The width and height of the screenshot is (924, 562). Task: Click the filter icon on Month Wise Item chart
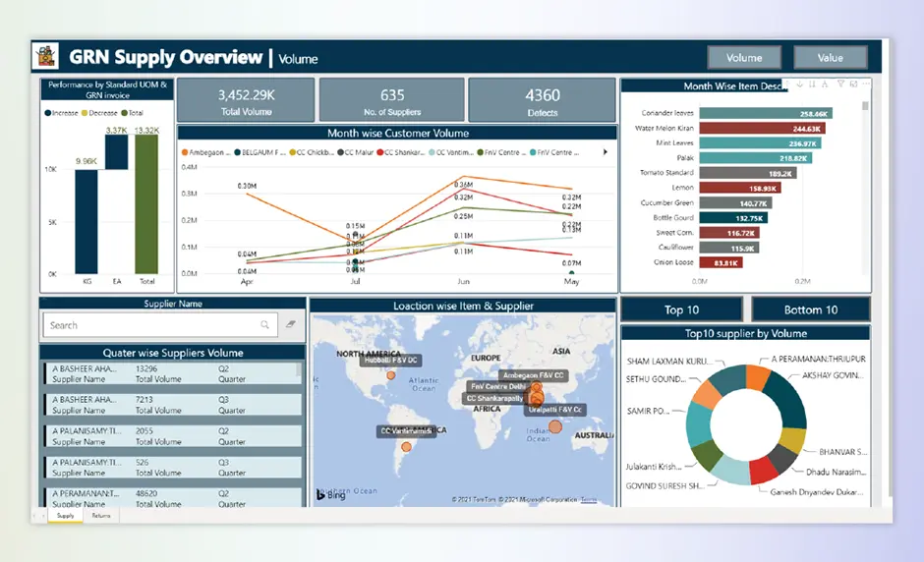pos(841,84)
